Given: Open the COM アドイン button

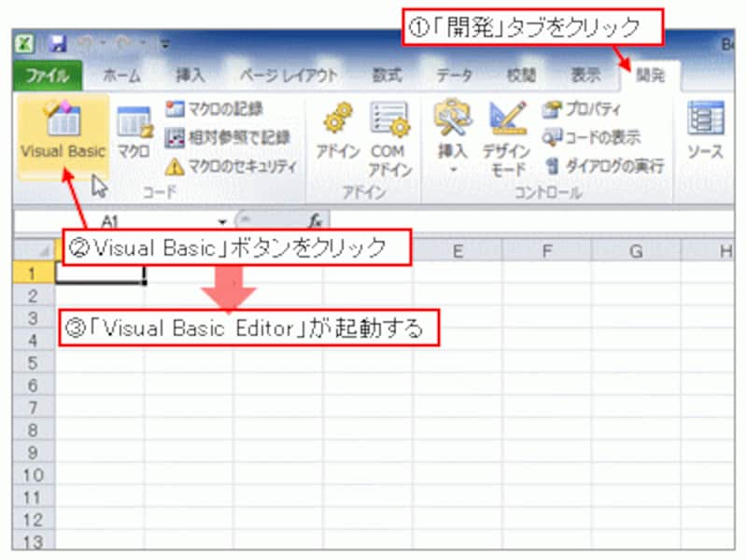Looking at the screenshot, I should [x=389, y=139].
